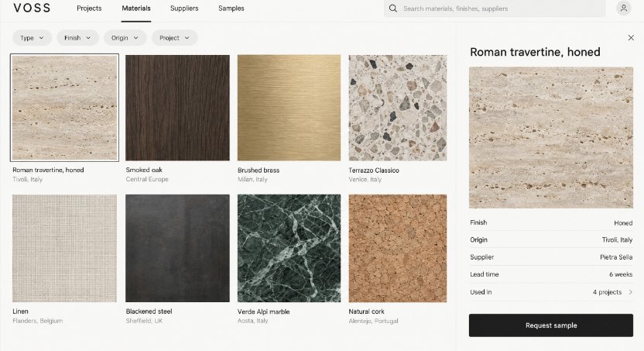Select the Blackened steel swatch
Screen dimensions: 644x351
(177, 248)
